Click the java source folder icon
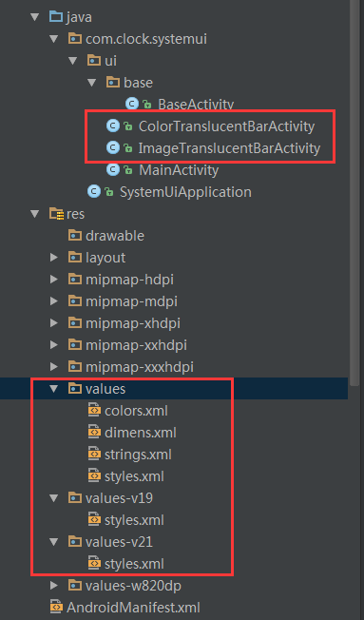 pyautogui.click(x=56, y=16)
